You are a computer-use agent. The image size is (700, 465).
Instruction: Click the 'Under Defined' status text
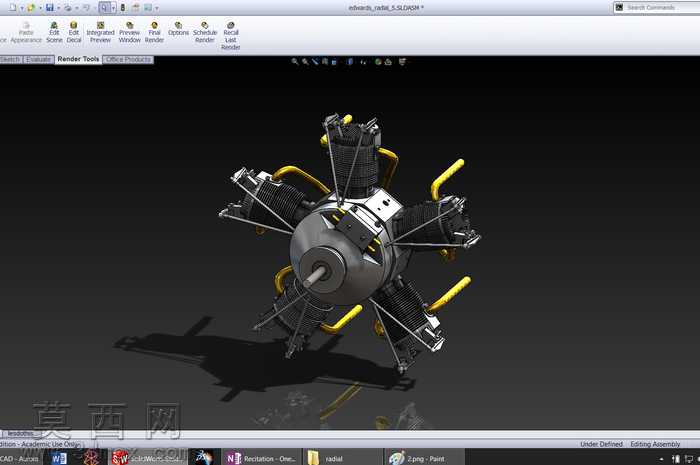click(x=601, y=444)
